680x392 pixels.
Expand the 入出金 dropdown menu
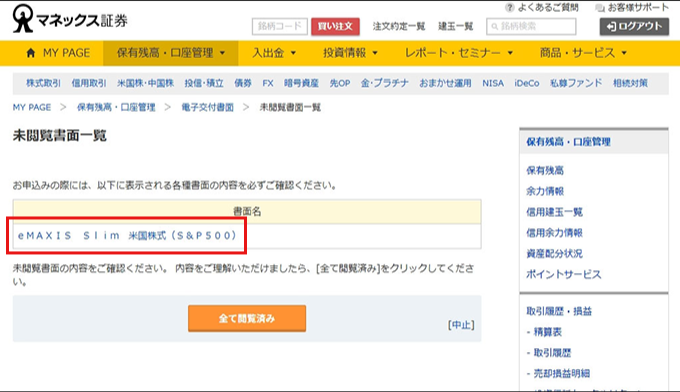274,53
